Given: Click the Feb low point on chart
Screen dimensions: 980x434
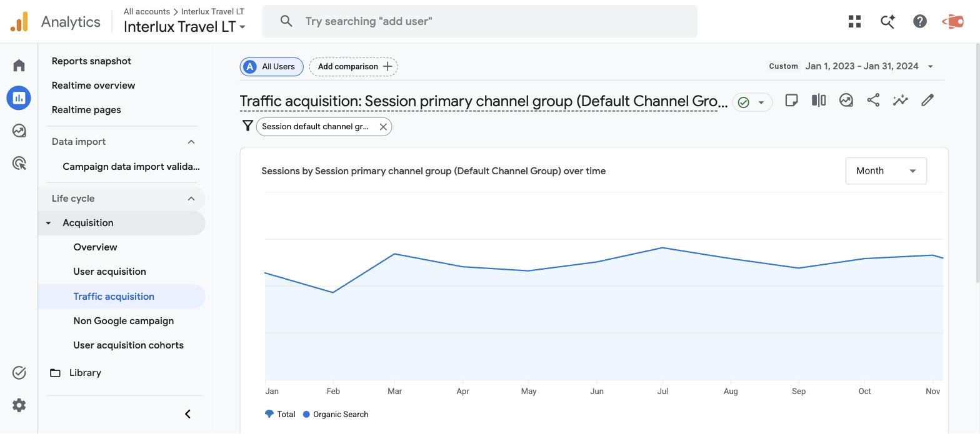Looking at the screenshot, I should tap(333, 292).
